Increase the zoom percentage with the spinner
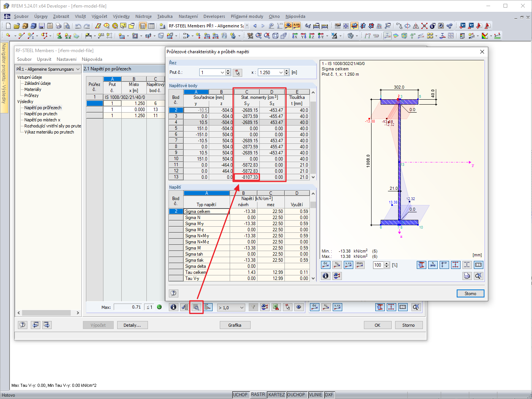This screenshot has height=399, width=532. point(387,263)
